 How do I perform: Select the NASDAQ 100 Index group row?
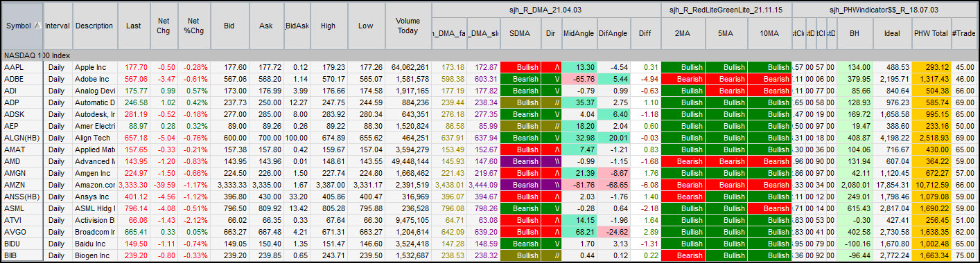(x=490, y=55)
